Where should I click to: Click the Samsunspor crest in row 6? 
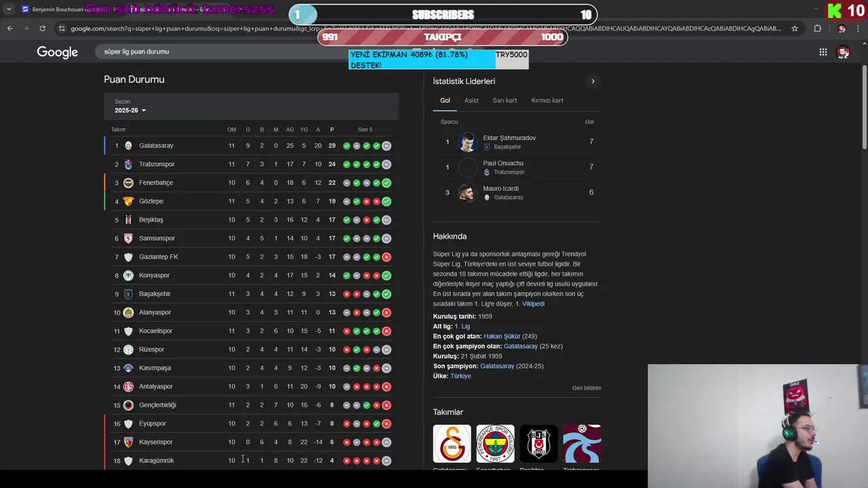128,238
